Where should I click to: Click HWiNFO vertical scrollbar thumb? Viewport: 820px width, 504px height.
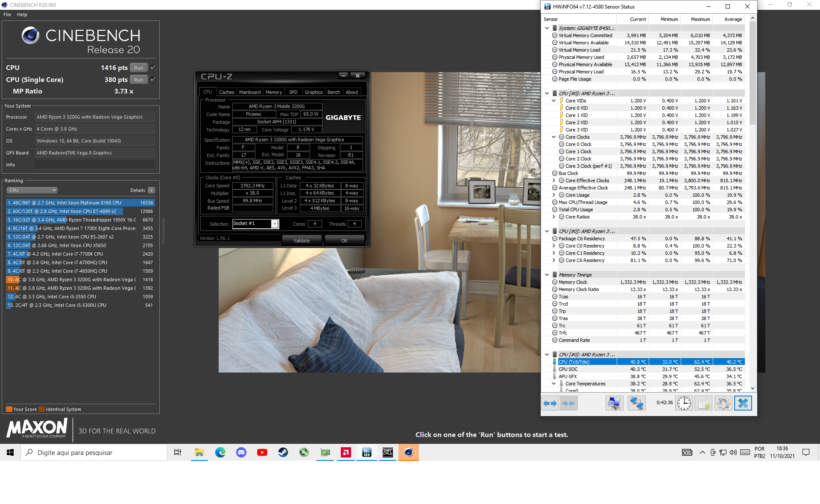click(753, 73)
